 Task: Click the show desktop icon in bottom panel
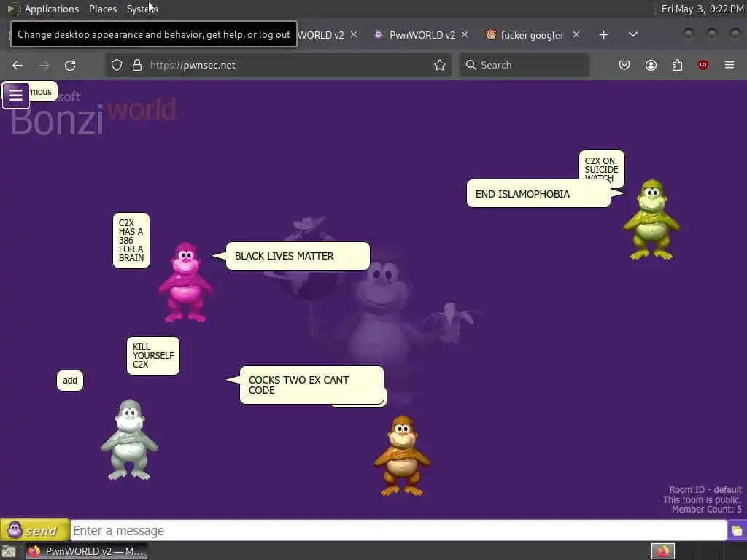9,551
